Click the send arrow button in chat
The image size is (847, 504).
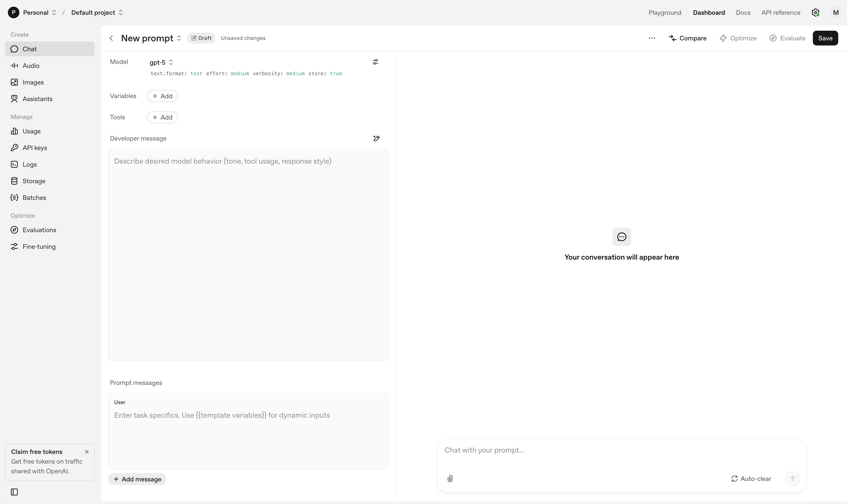click(792, 479)
